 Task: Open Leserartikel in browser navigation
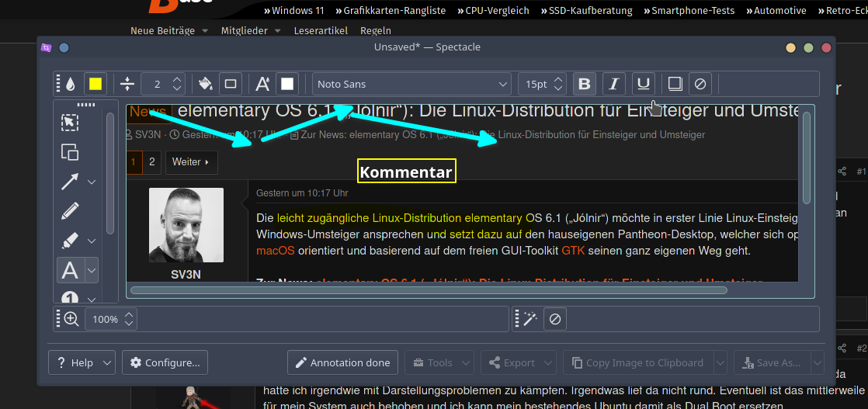[321, 31]
